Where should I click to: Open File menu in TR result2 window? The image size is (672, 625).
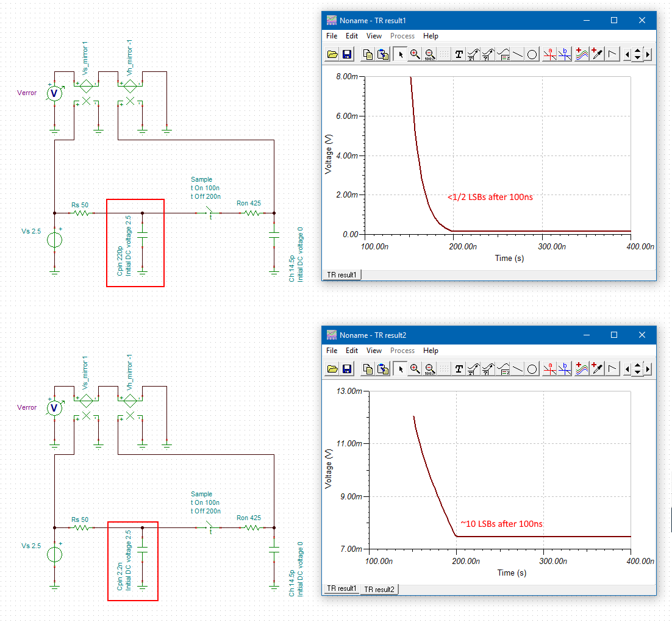[332, 351]
